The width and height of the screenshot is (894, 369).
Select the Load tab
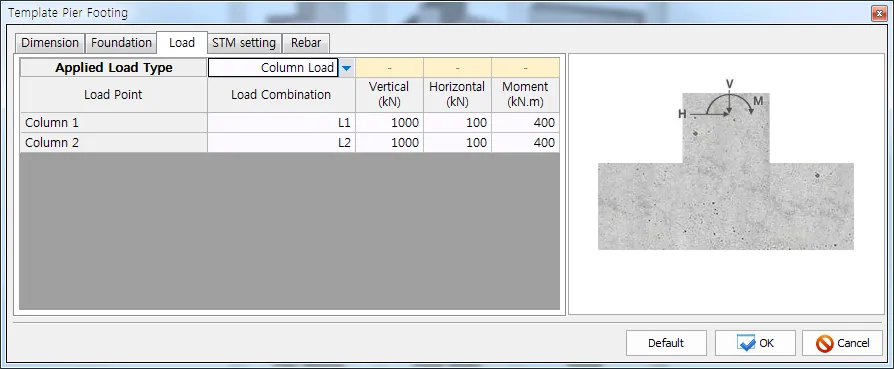click(182, 42)
